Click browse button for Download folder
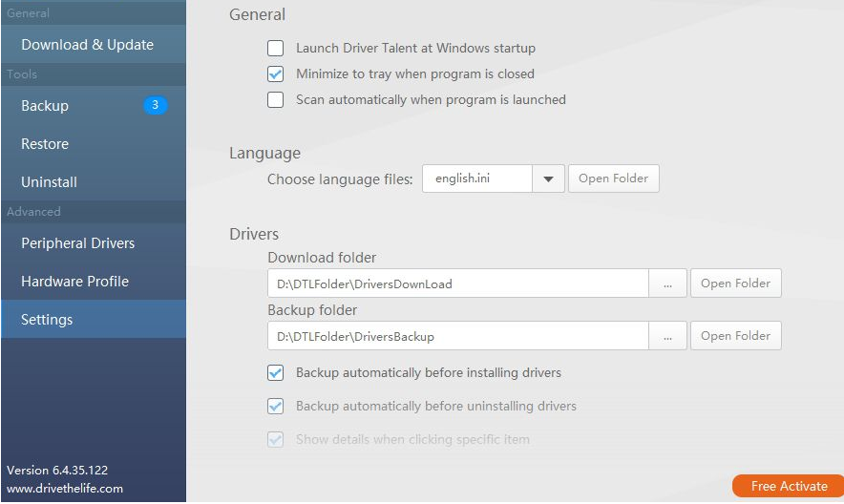 (x=667, y=283)
